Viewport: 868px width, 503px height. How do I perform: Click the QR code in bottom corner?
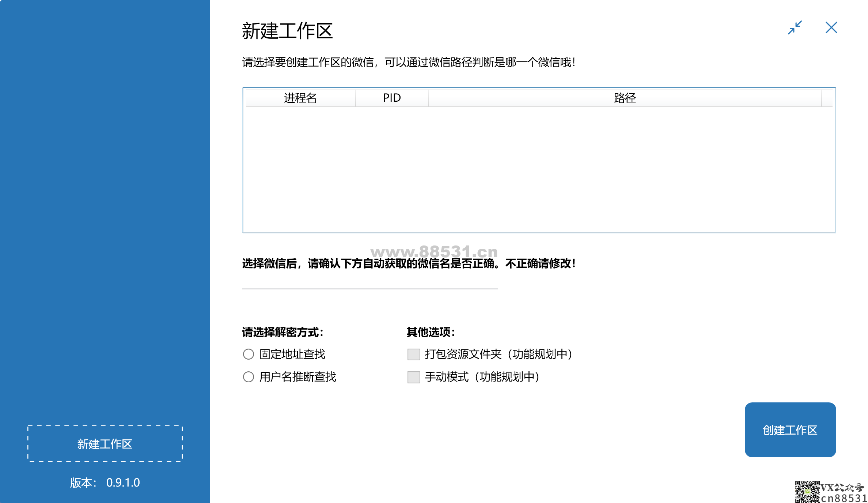tap(807, 492)
